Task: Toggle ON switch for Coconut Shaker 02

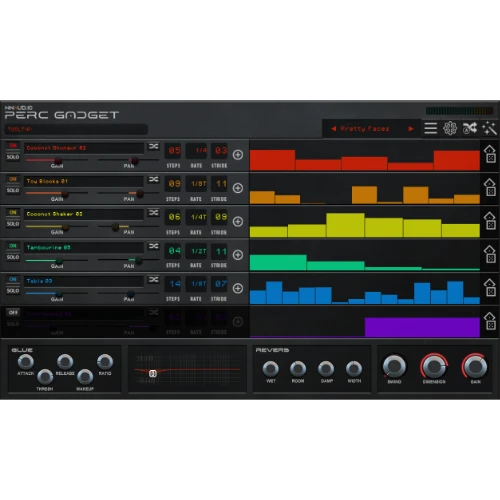Action: [13, 213]
